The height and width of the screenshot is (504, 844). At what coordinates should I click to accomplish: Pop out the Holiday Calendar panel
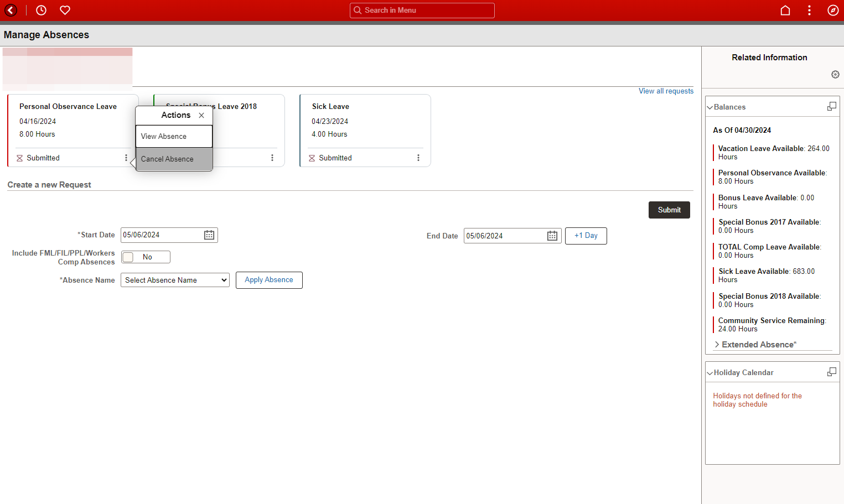pyautogui.click(x=831, y=372)
